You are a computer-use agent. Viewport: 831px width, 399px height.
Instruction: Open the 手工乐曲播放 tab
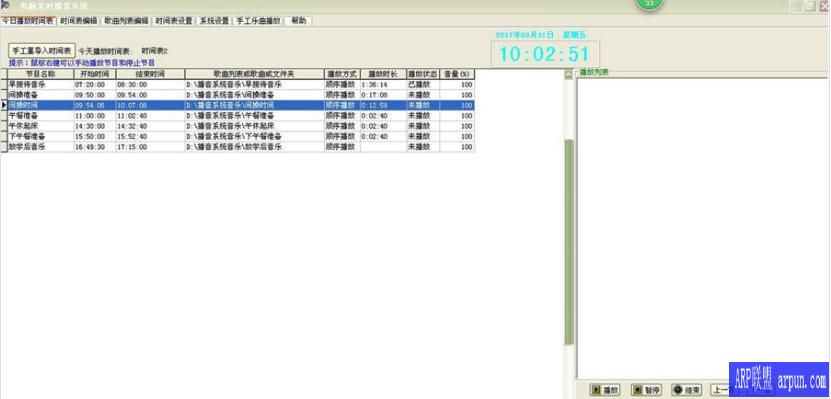258,21
